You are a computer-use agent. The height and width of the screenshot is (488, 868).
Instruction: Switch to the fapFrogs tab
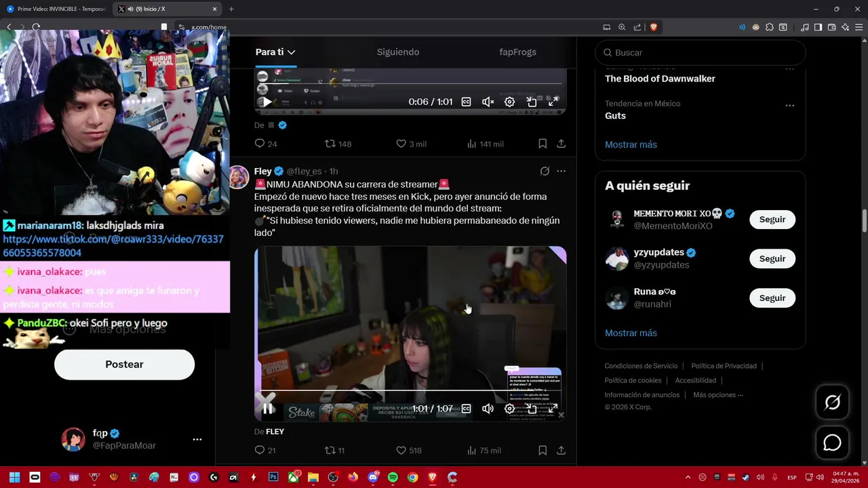(517, 52)
